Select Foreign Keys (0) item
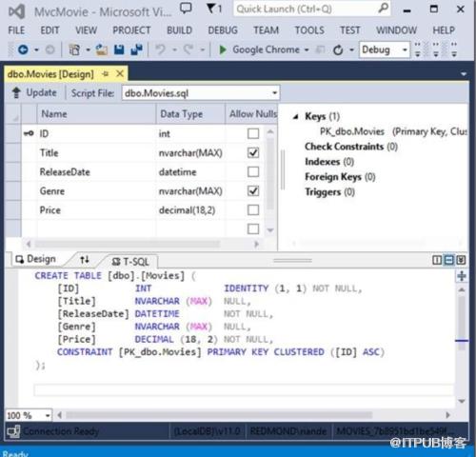The image size is (476, 457). tap(340, 177)
